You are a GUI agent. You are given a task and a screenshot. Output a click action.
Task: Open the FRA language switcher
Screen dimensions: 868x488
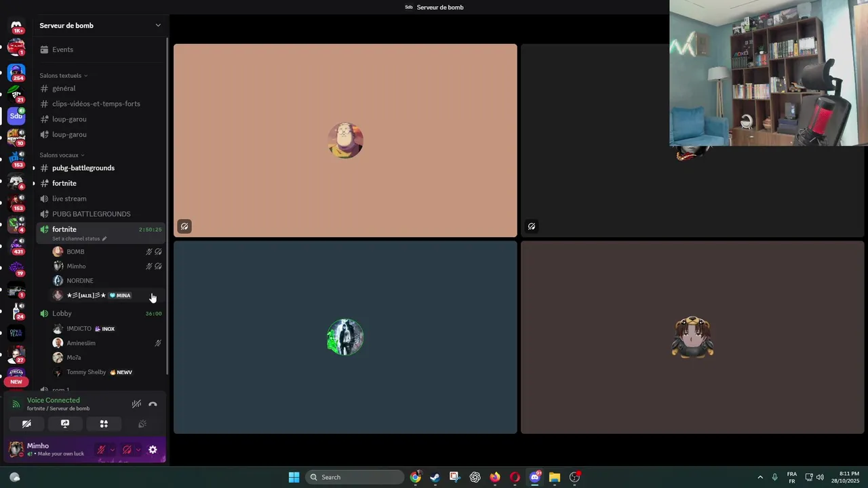791,477
